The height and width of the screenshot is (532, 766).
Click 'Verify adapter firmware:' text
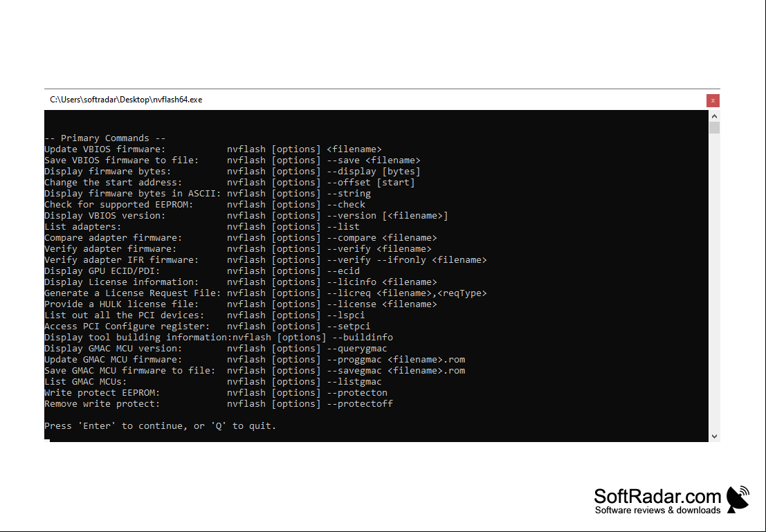(111, 249)
